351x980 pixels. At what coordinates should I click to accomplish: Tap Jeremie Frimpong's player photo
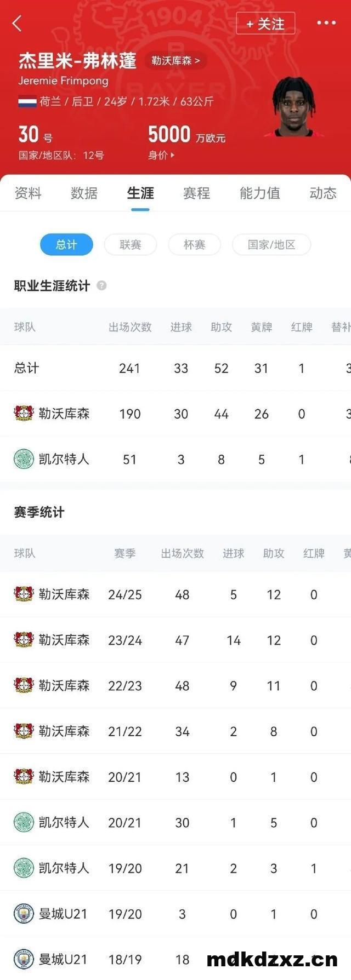coord(292,108)
